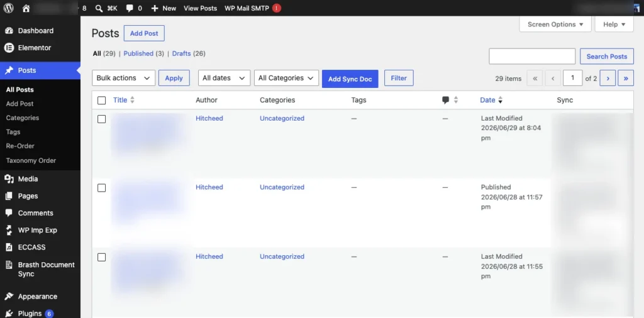Open comments bubble in admin bar

[130, 8]
